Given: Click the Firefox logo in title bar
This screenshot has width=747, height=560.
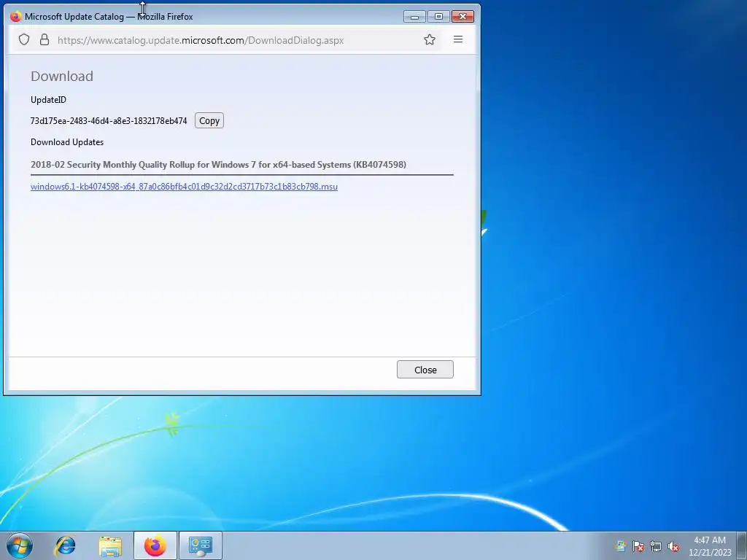Looking at the screenshot, I should coord(16,16).
